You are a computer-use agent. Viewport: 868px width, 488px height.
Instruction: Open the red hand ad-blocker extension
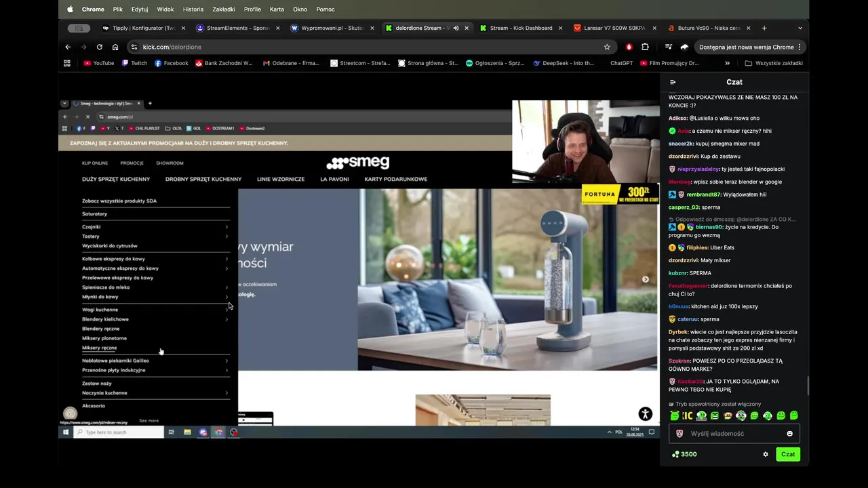(629, 47)
